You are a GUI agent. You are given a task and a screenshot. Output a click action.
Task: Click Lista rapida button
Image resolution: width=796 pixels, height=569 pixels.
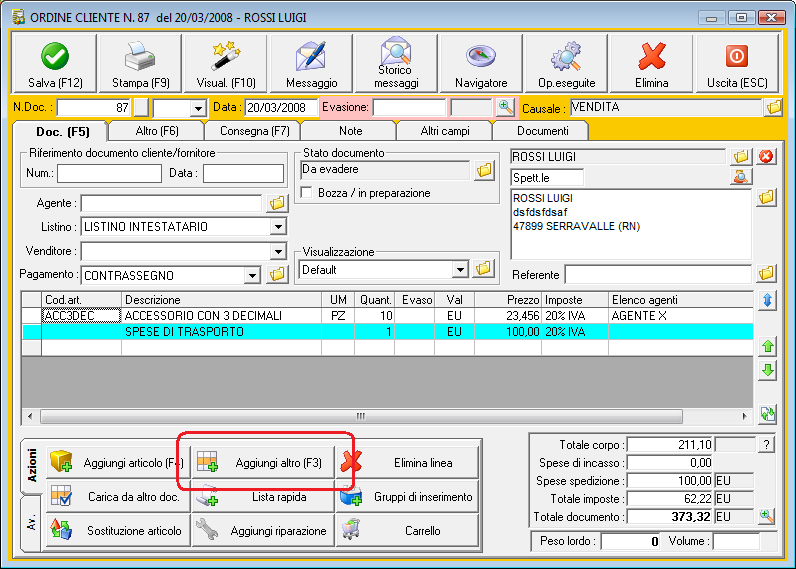point(263,497)
